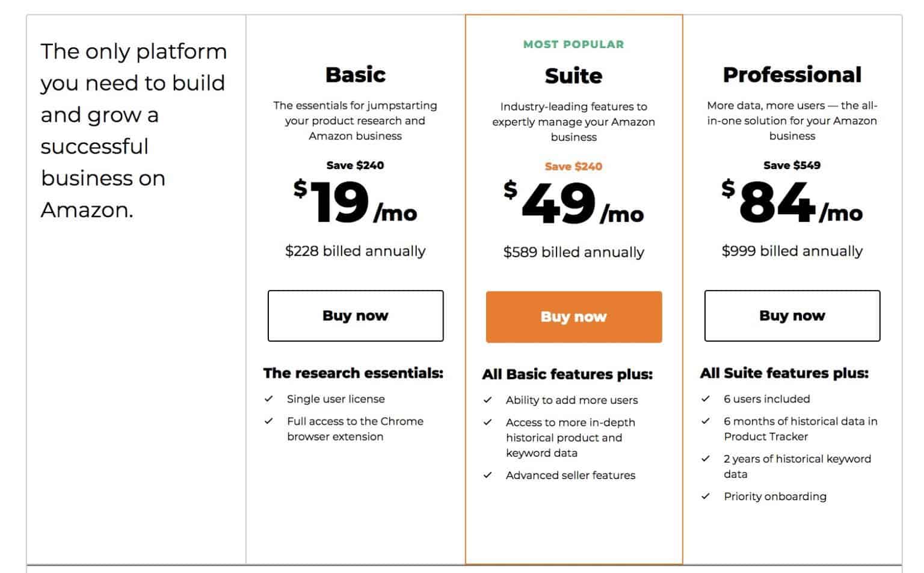The image size is (924, 573).
Task: Click checkmark next to Priority onboarding
Action: click(x=706, y=497)
